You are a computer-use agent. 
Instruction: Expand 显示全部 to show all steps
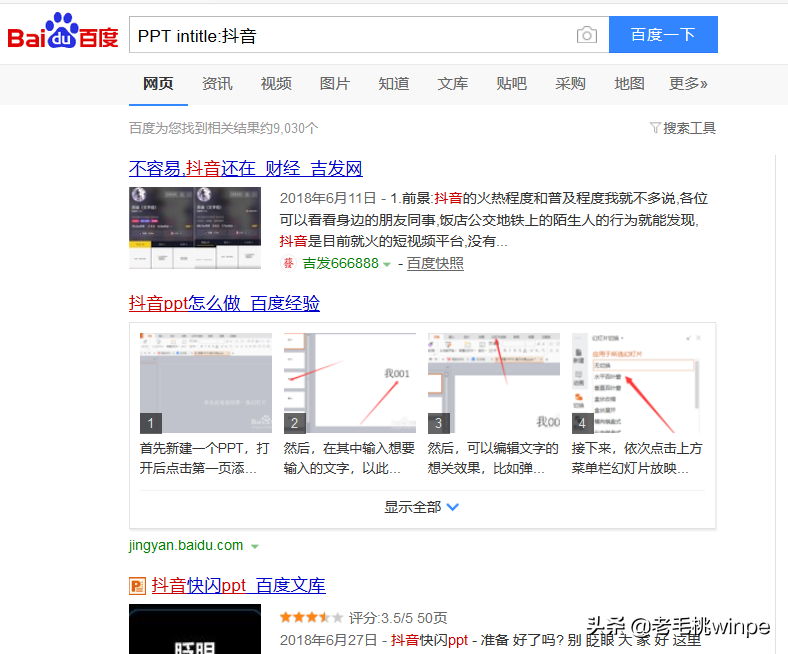click(x=422, y=507)
